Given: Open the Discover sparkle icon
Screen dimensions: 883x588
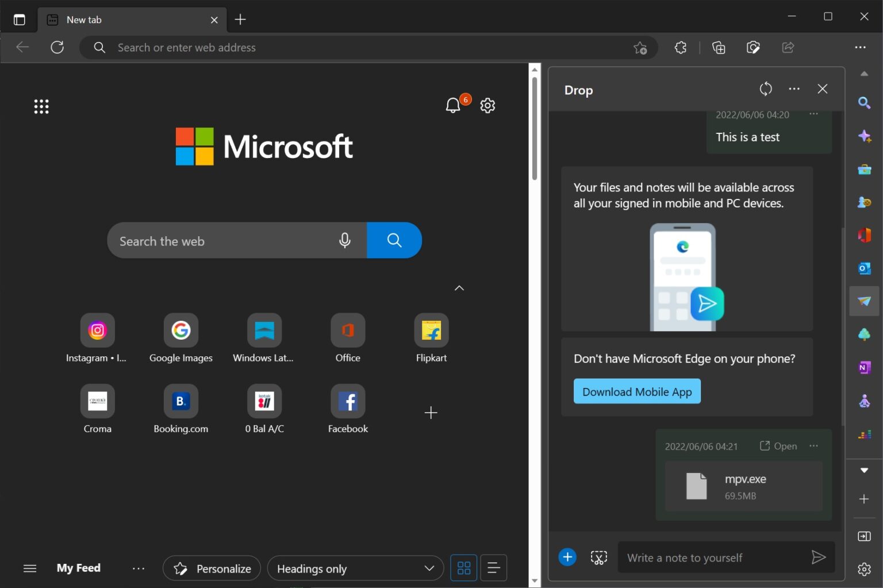Looking at the screenshot, I should click(865, 136).
